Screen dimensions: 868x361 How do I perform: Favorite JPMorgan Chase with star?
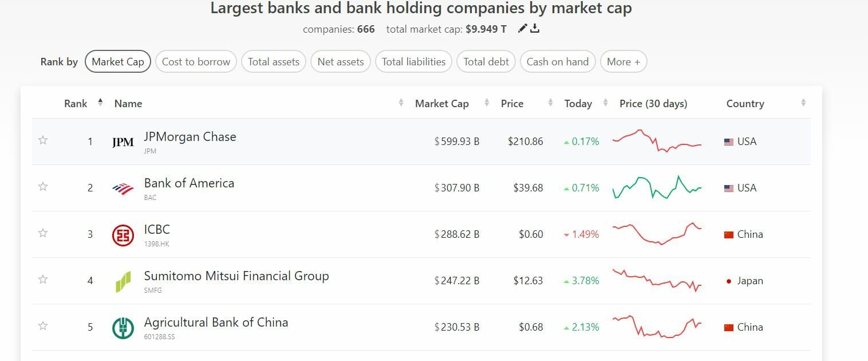[43, 140]
